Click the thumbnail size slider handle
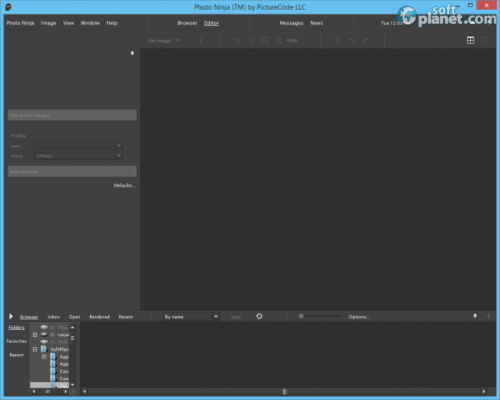Screen dimensions: 500x400 click(x=301, y=316)
